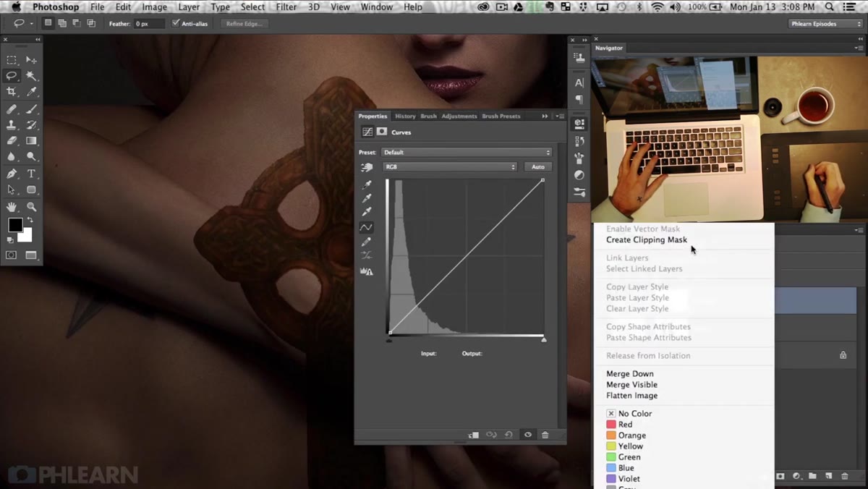Click the clipping warning histogram icon in Curves
This screenshot has width=868, height=489.
click(x=367, y=271)
